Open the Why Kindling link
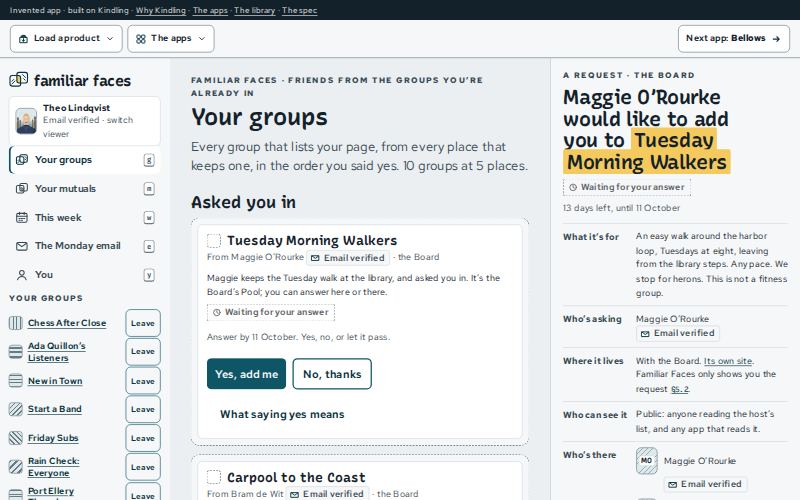 [161, 10]
